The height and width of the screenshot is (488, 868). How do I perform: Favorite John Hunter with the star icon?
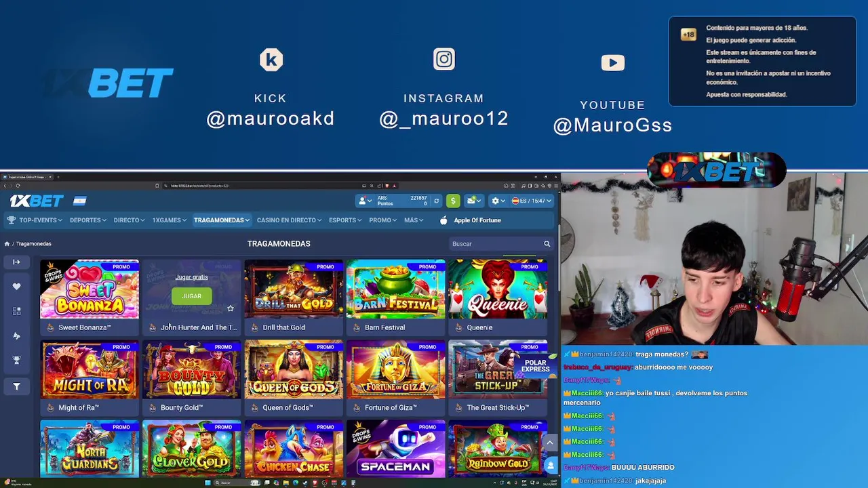pos(231,308)
